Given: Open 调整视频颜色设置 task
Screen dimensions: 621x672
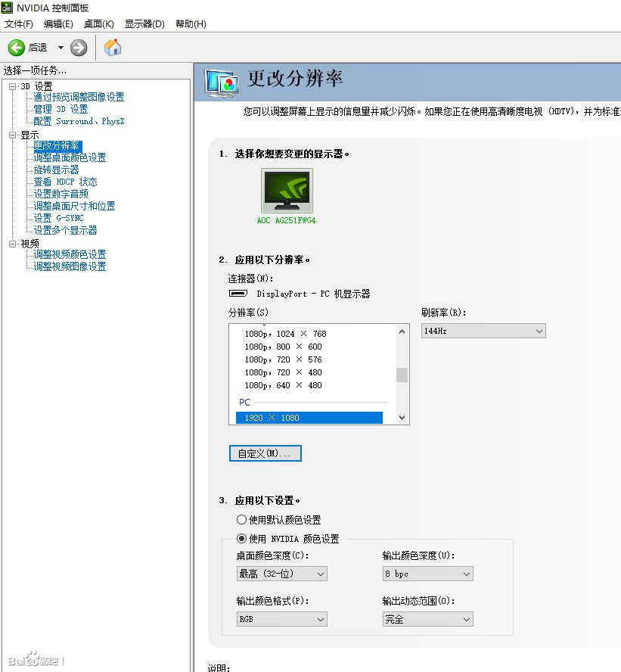Looking at the screenshot, I should point(70,254).
